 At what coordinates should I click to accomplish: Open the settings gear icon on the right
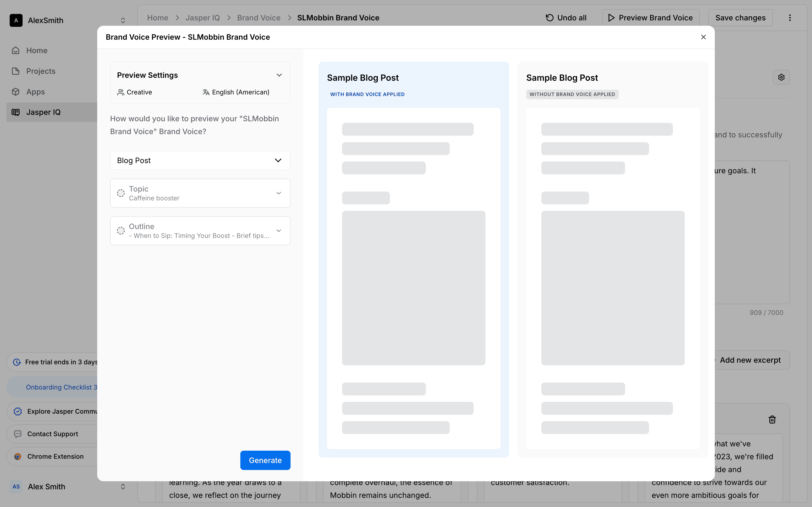[781, 78]
